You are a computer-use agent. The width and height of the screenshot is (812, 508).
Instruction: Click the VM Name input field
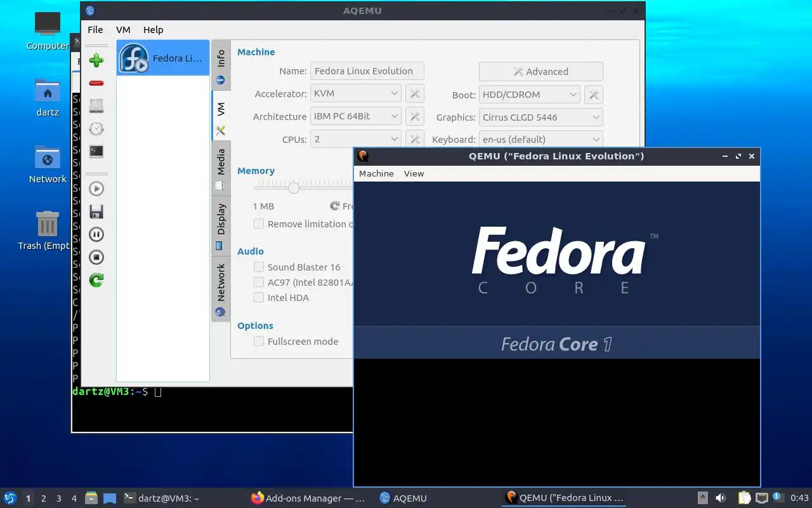[367, 71]
